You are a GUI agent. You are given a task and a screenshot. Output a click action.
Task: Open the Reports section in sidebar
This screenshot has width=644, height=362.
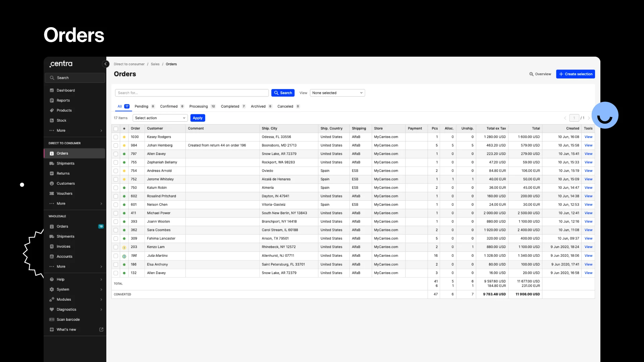(63, 100)
